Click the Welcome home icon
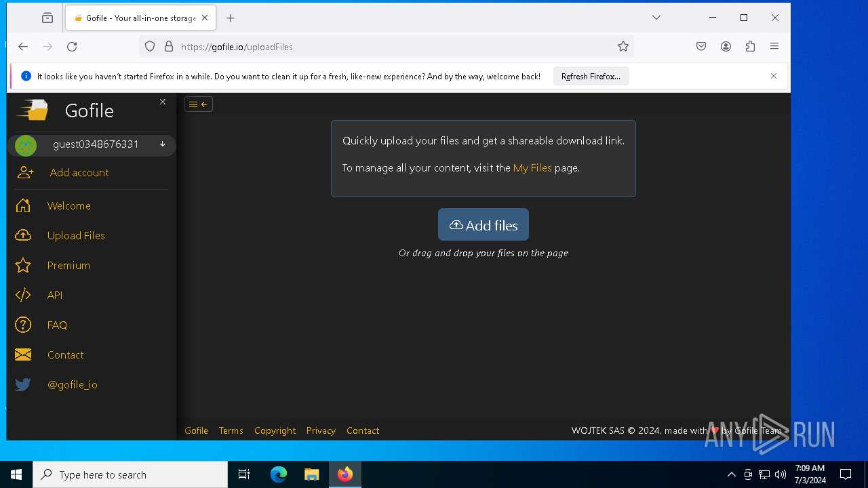Screen dimensions: 868x488 tap(23, 205)
